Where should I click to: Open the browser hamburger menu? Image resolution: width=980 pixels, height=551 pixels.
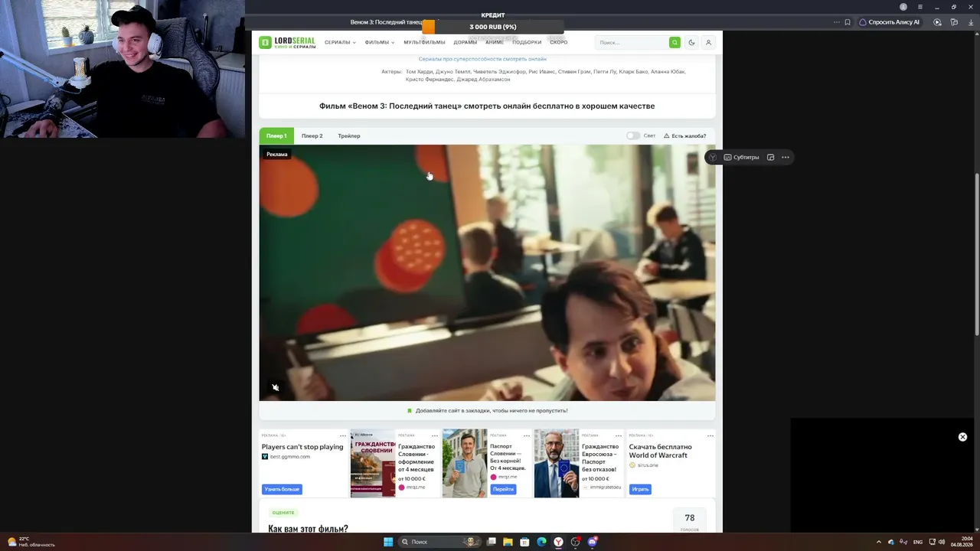(x=920, y=7)
